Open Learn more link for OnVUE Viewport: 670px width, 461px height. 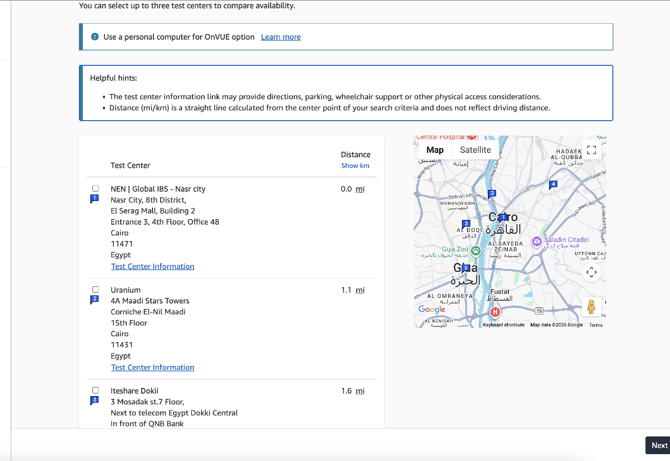point(281,37)
